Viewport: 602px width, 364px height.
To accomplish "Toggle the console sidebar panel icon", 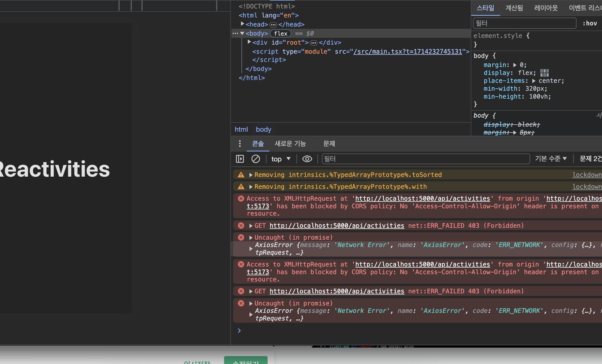I will 240,159.
